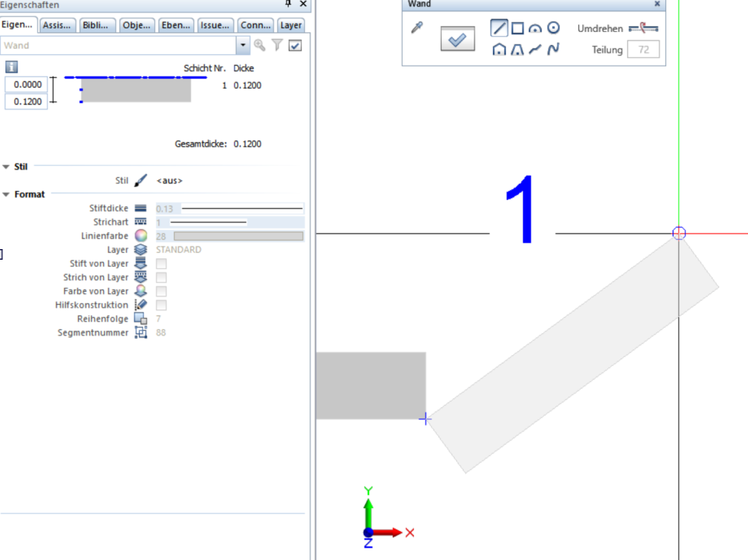Choose the circle wall shape tool
This screenshot has width=748, height=560.
553,28
